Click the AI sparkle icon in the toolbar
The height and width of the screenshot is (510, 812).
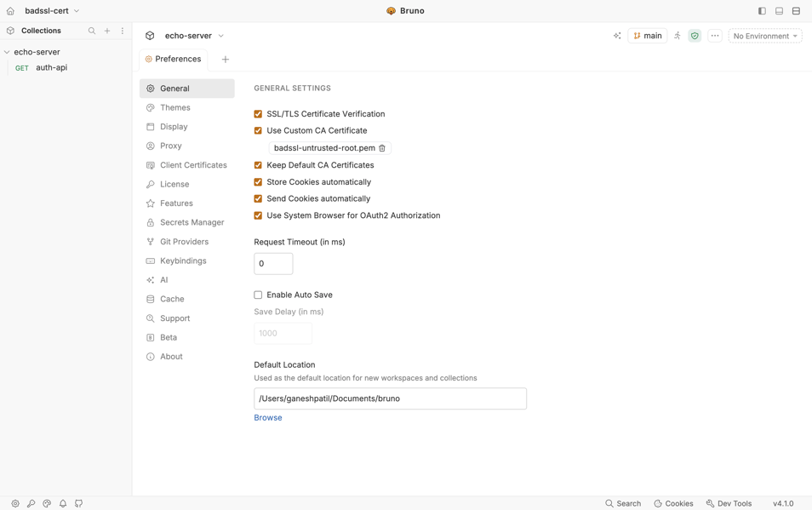coord(617,36)
